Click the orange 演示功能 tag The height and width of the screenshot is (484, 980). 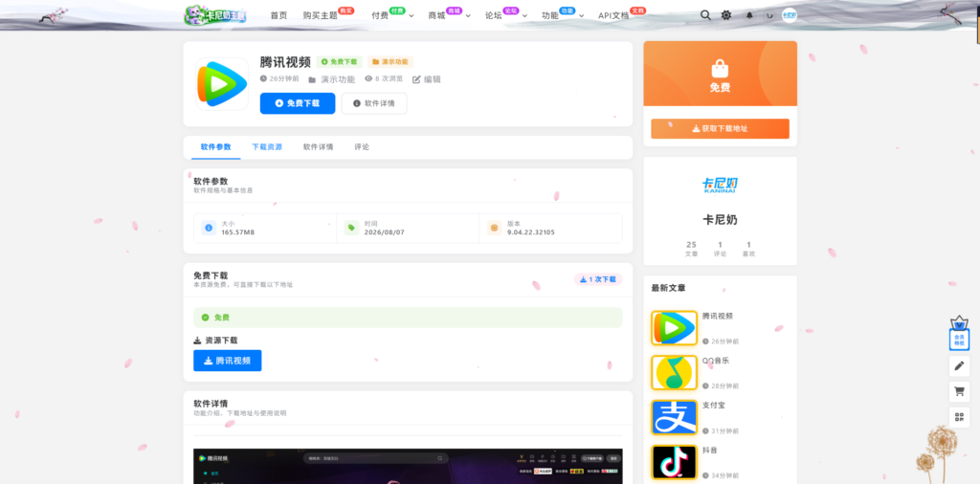coord(390,62)
